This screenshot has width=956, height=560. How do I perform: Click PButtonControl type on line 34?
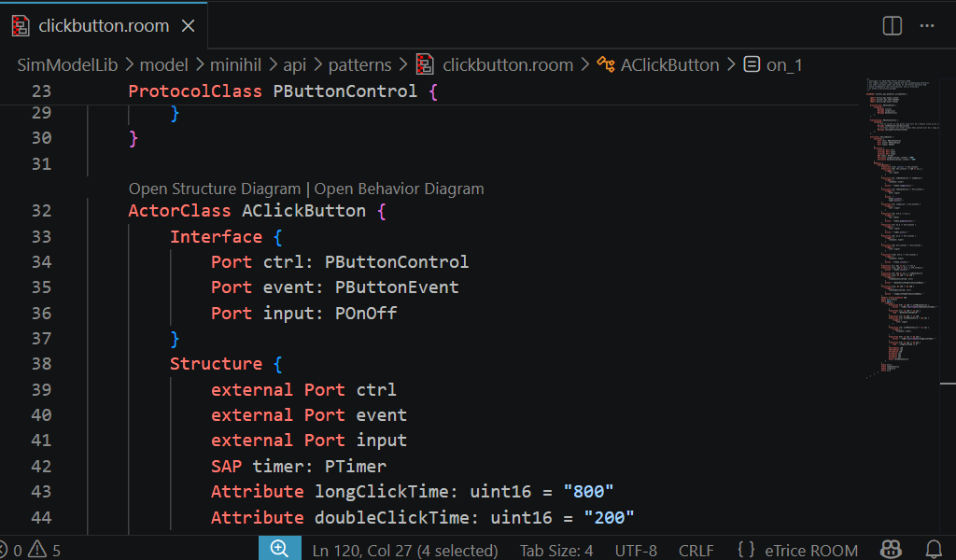tap(396, 262)
